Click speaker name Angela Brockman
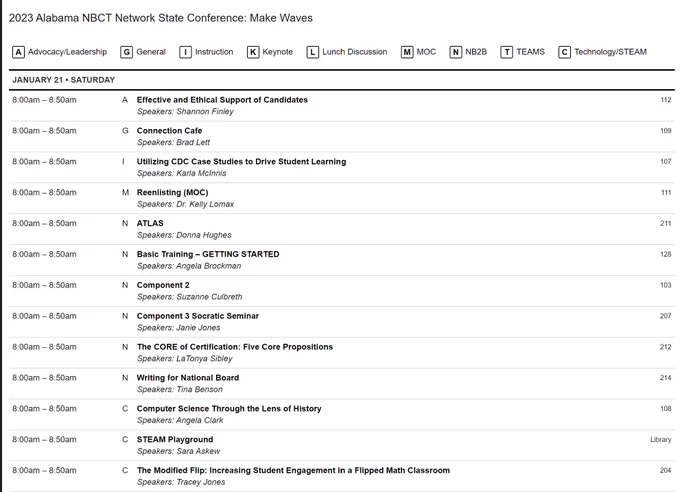The image size is (680, 492). 209,266
